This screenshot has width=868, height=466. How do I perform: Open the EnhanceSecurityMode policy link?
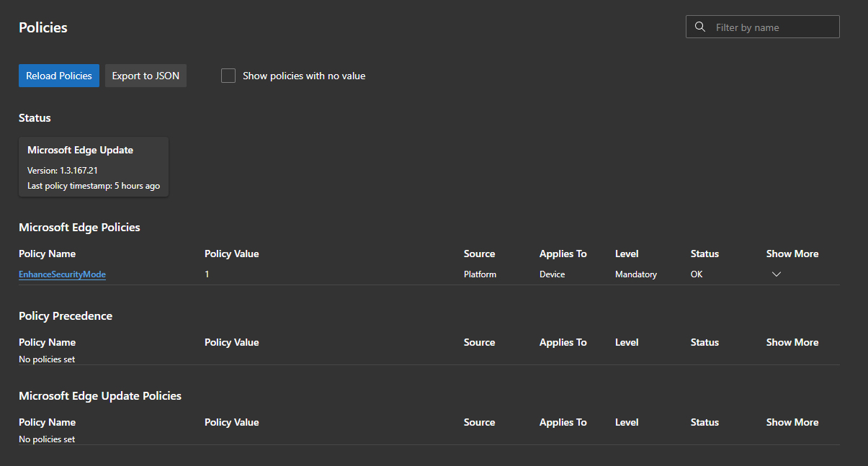click(62, 274)
